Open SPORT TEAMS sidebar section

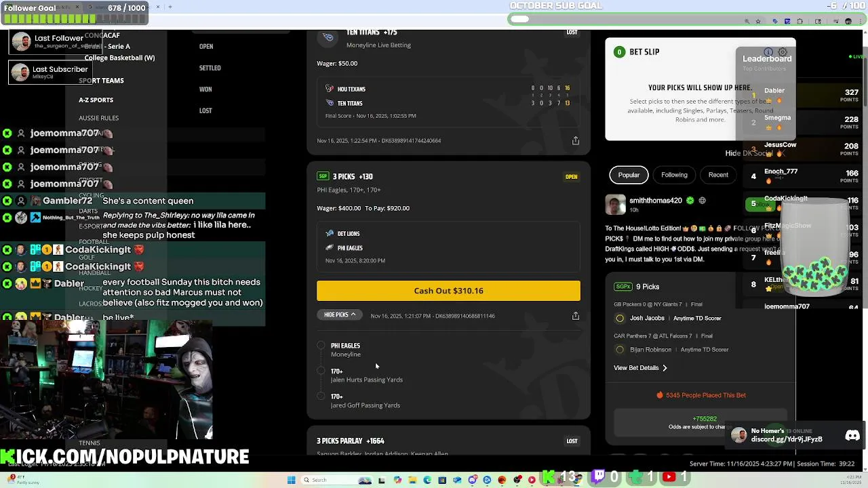coord(101,81)
